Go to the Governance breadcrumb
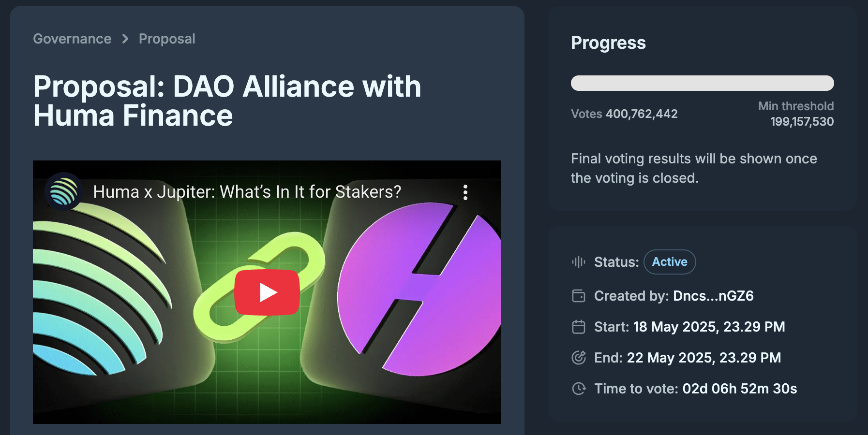Screen dimensions: 868x435 (72, 39)
